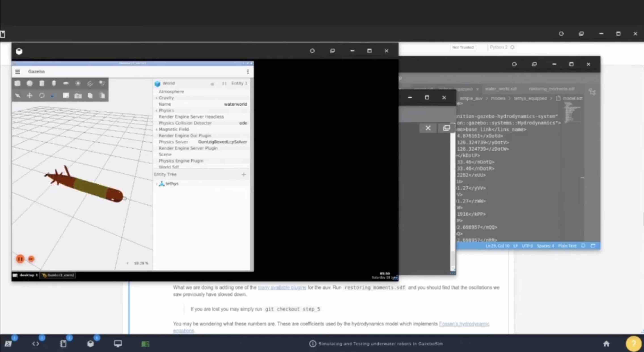
Task: Click the Ln 29, Col 10 status entry
Action: click(497, 246)
